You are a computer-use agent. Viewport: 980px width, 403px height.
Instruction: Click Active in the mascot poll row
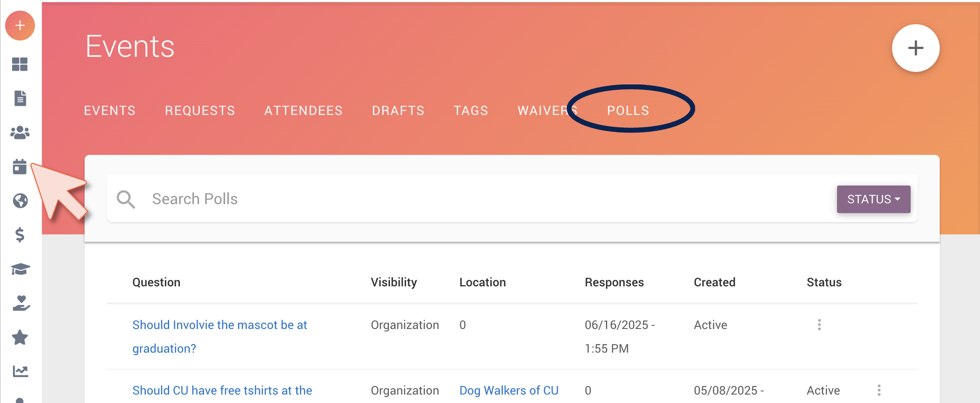[710, 325]
